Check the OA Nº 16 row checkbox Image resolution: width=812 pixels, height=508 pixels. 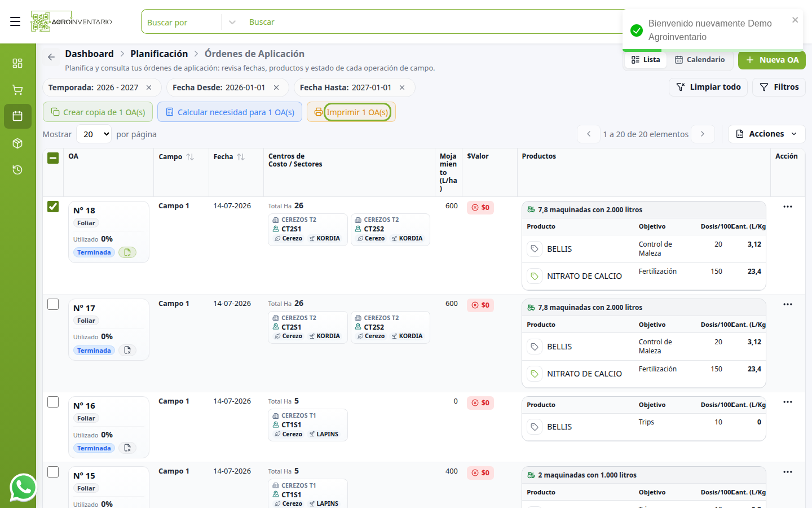(53, 402)
